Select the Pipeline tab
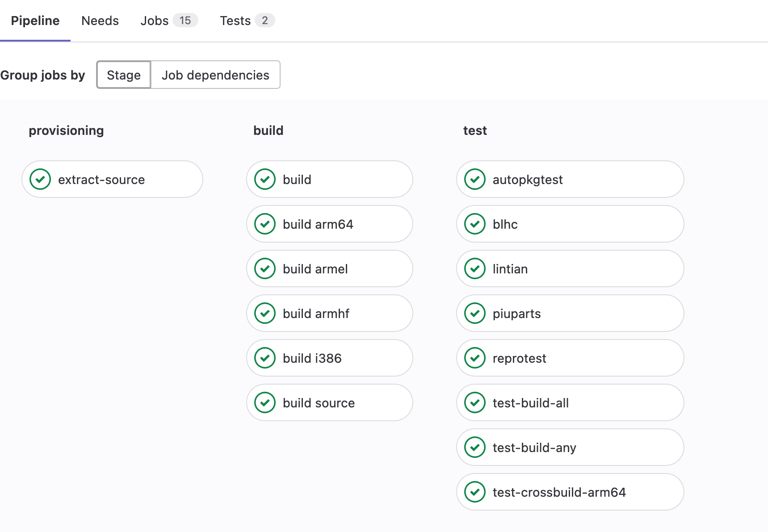 tap(35, 21)
